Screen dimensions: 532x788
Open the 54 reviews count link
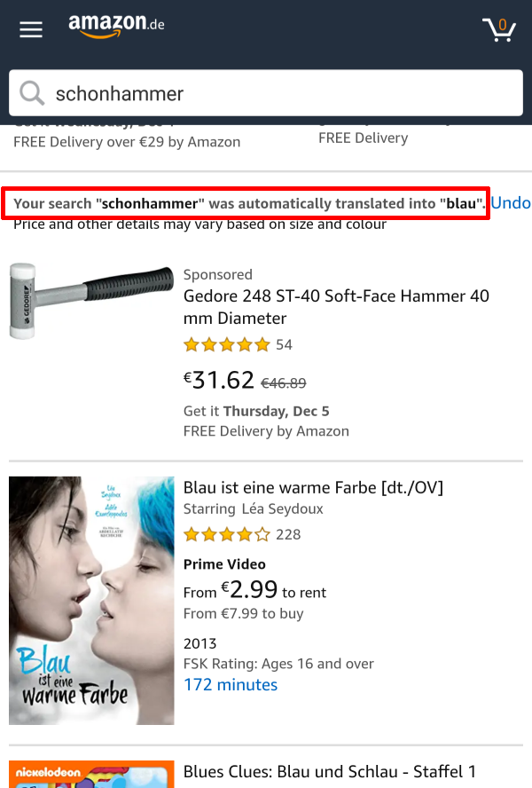tap(286, 344)
